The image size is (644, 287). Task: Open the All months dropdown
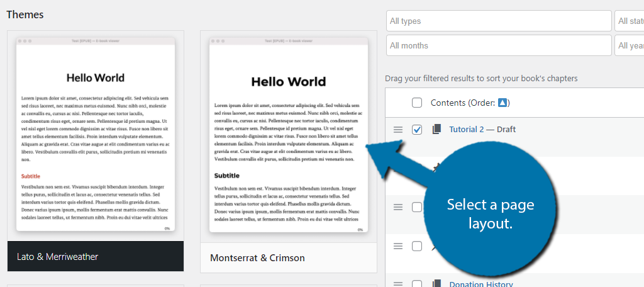499,45
